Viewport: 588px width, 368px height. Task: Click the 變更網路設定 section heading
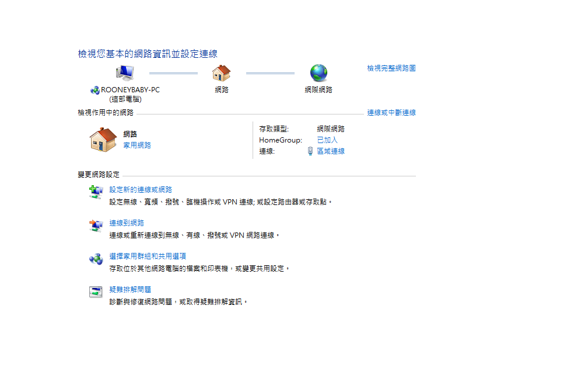click(99, 175)
